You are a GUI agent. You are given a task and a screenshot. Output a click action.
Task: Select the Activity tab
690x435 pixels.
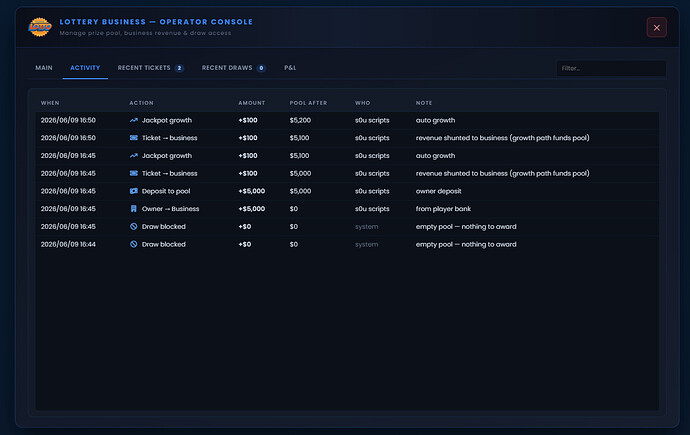coord(85,68)
